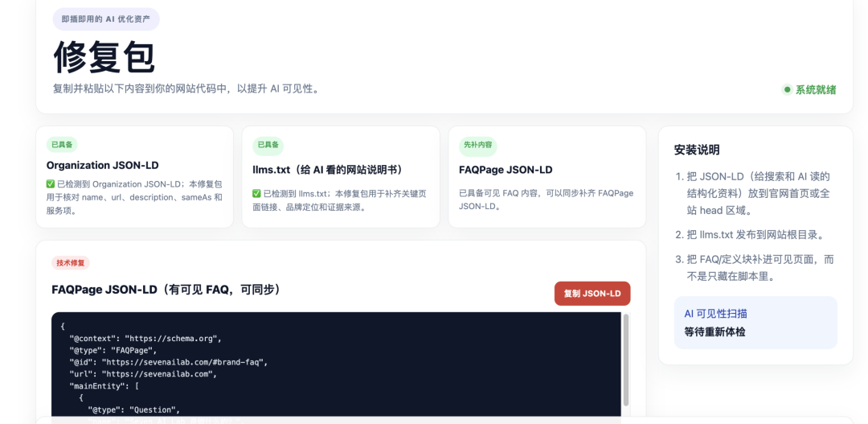This screenshot has width=868, height=424.
Task: Click the "@type": "Question" code line
Action: pos(134,410)
